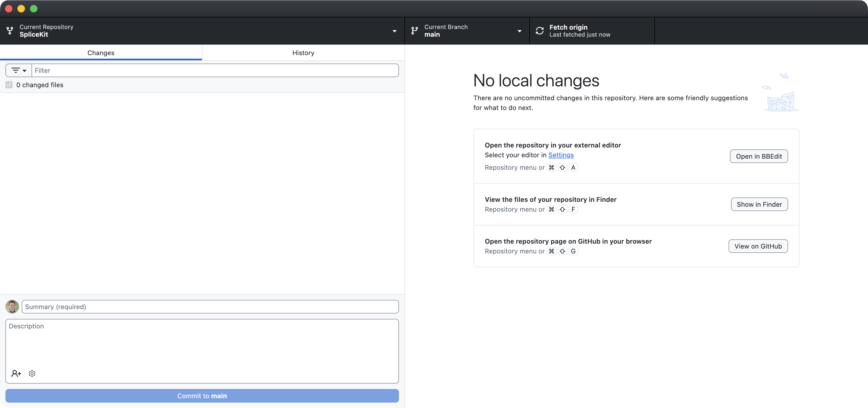868x408 pixels.
Task: Expand the Current Branch dropdown arrow
Action: (519, 31)
